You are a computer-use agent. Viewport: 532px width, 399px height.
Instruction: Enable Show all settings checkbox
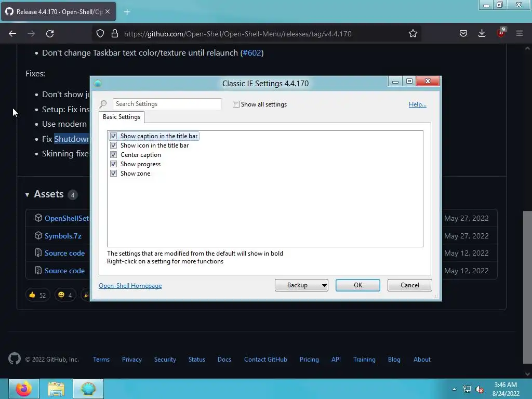[236, 104]
